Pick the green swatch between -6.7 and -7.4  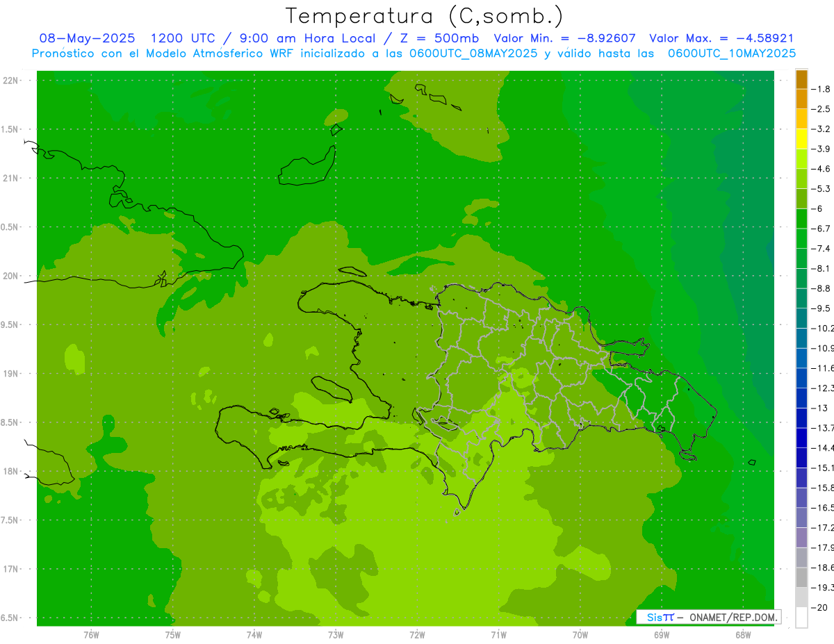pos(801,238)
